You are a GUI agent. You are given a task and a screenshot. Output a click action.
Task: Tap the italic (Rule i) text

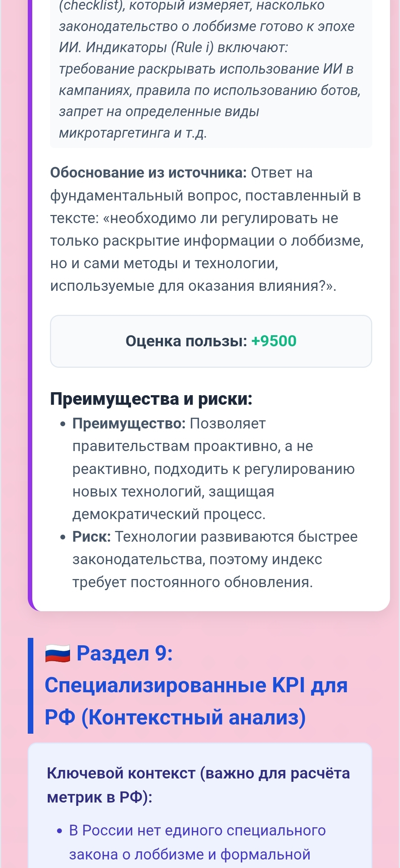pos(192,47)
